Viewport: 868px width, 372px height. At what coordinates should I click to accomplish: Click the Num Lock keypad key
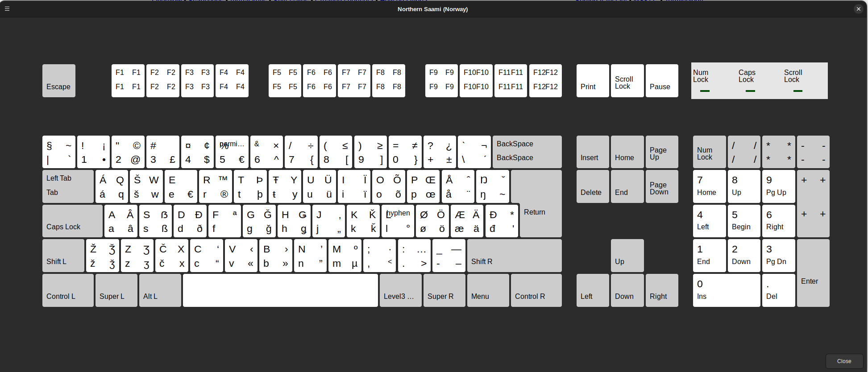click(x=709, y=152)
